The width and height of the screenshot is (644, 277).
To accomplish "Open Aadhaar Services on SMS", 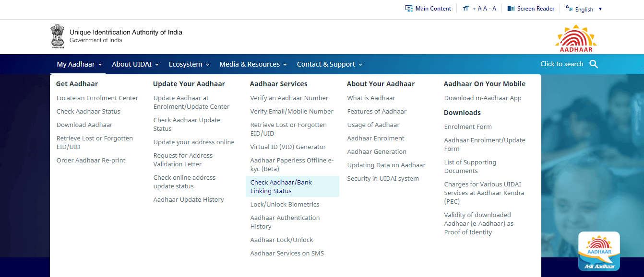I will pyautogui.click(x=287, y=253).
